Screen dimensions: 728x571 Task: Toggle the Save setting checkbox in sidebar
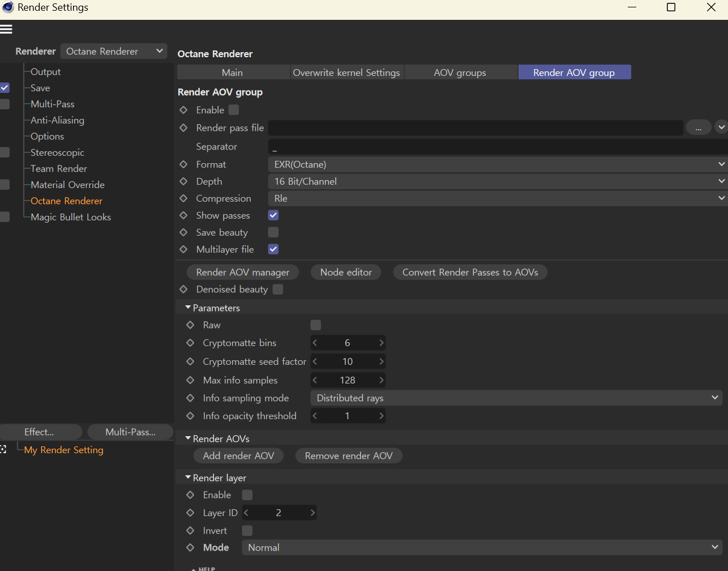pos(5,88)
